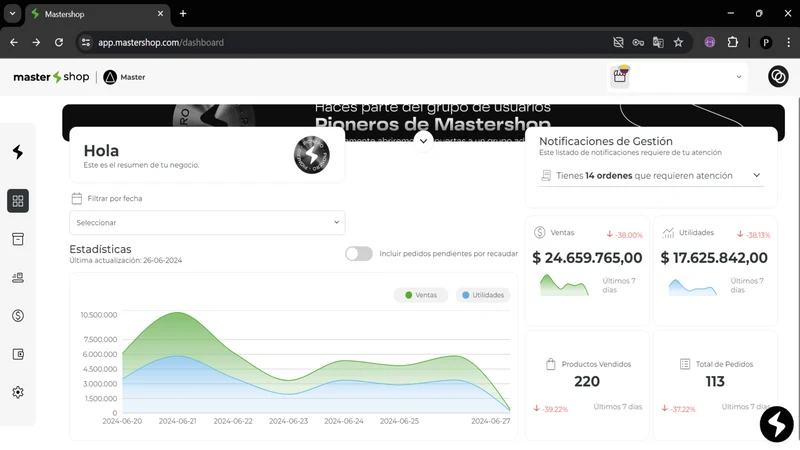
Task: Click the Utilidades -38.13% change indicator
Action: point(753,235)
